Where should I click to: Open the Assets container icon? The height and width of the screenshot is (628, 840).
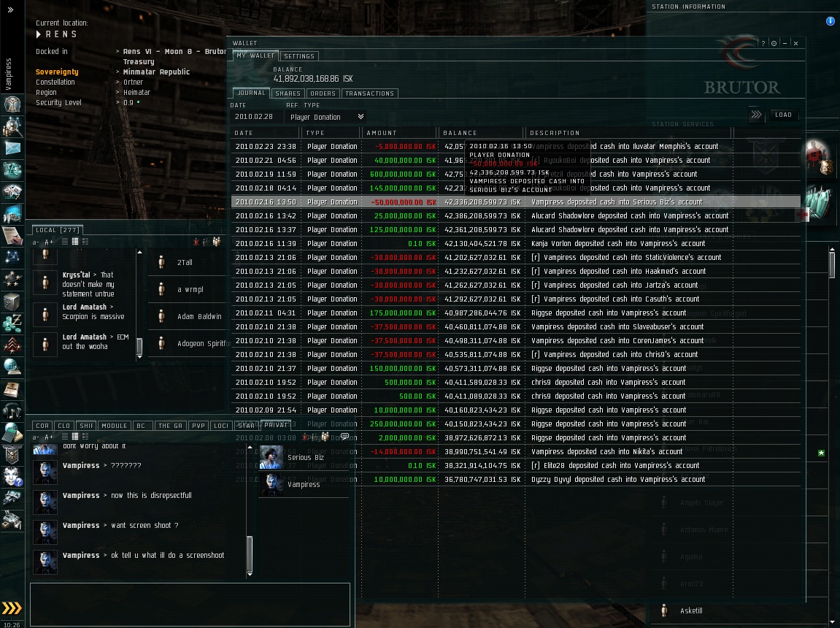[12, 301]
